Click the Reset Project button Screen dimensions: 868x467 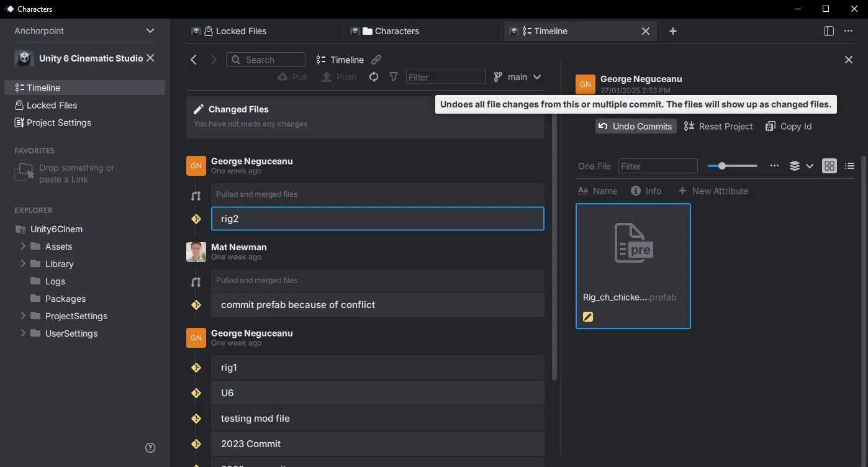(x=718, y=126)
